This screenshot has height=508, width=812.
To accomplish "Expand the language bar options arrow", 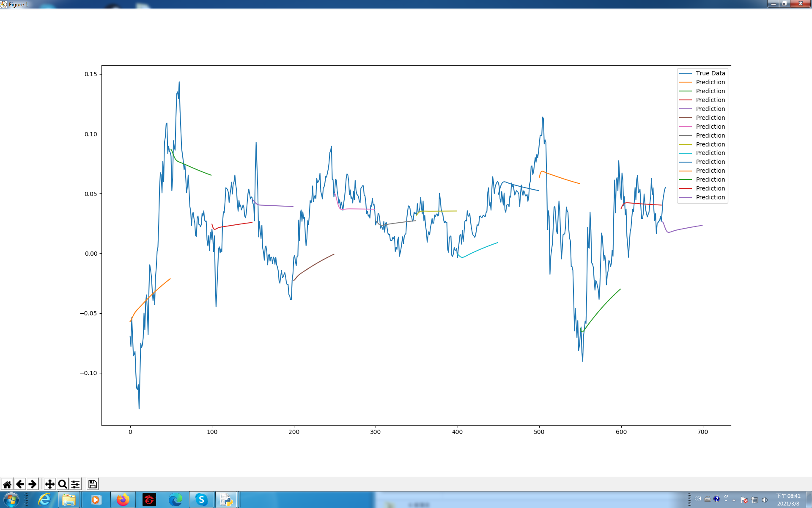I will click(x=726, y=501).
